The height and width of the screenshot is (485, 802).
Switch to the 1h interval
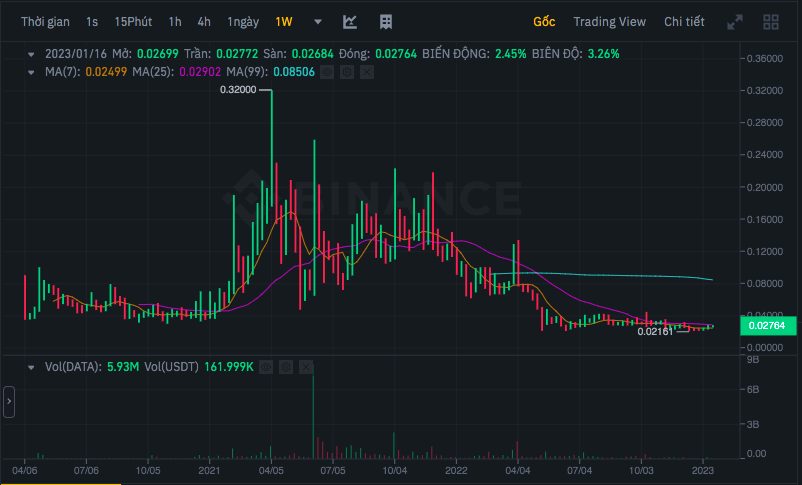click(175, 22)
